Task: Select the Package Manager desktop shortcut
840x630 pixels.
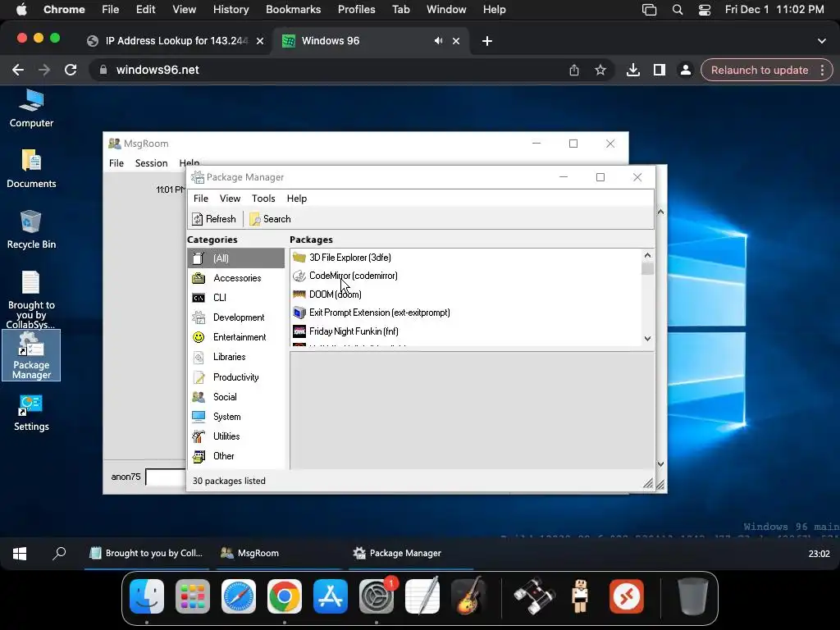Action: [x=32, y=355]
